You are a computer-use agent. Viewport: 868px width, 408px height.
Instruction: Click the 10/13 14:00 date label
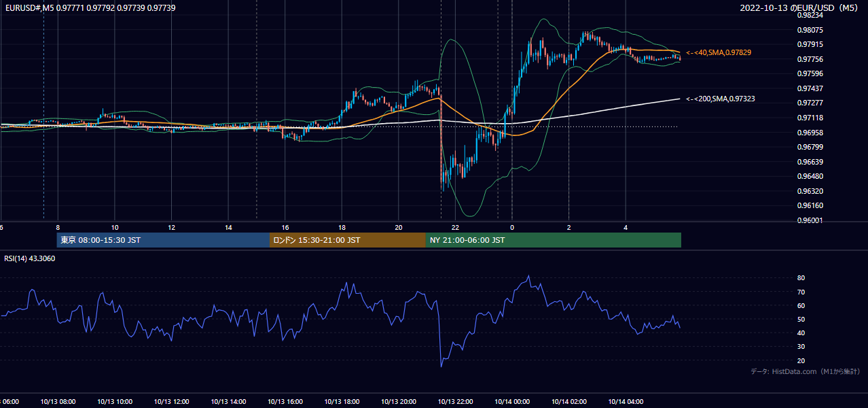(x=228, y=402)
